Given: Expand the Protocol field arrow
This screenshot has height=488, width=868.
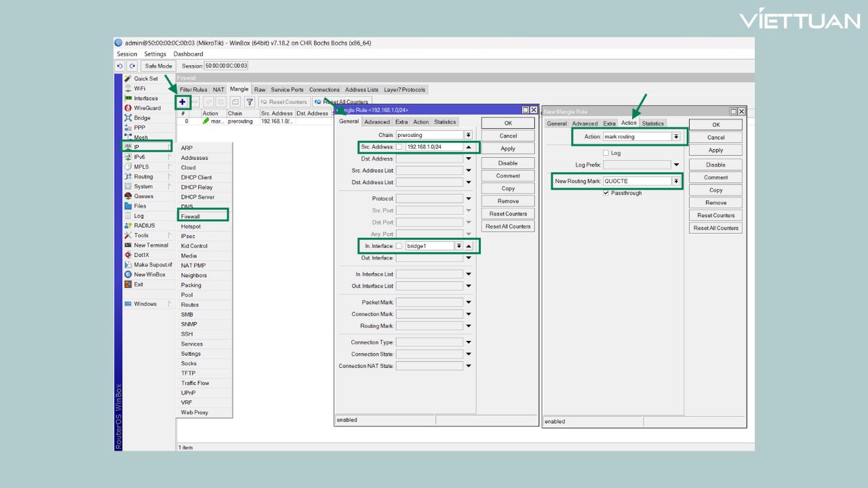Looking at the screenshot, I should [468, 199].
